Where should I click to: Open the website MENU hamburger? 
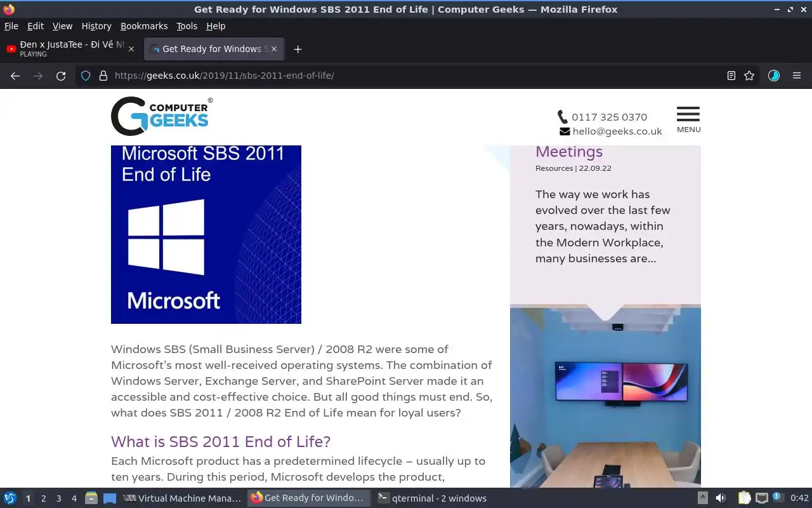click(x=688, y=119)
